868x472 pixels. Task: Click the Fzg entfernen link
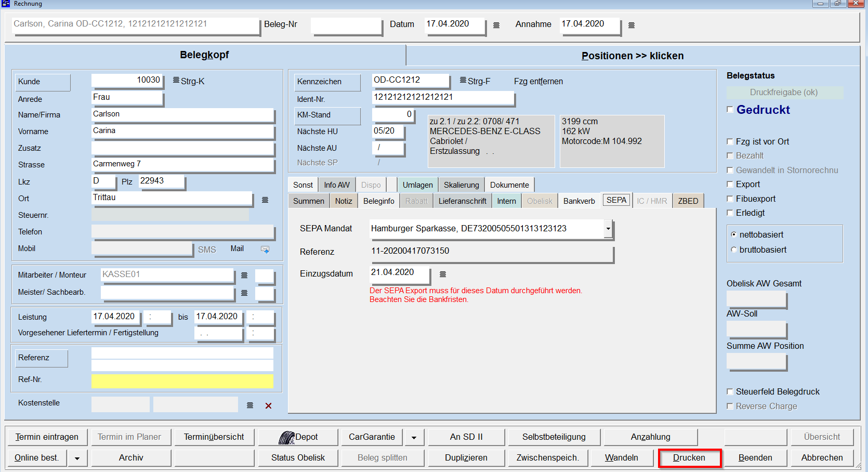pos(538,81)
